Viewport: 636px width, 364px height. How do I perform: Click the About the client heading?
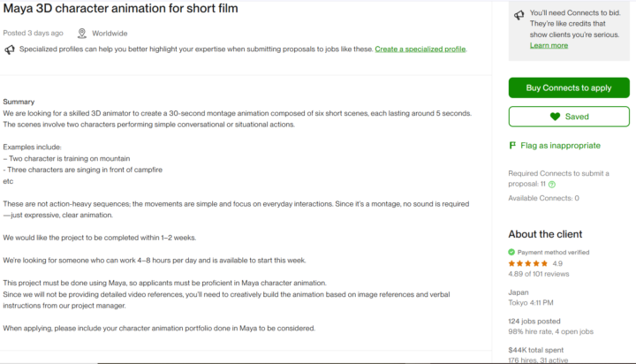(545, 234)
